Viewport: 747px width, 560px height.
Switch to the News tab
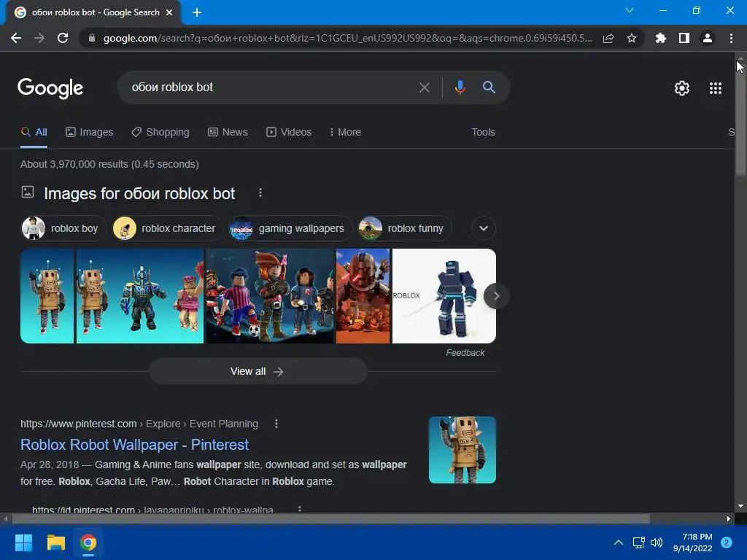[x=228, y=133]
